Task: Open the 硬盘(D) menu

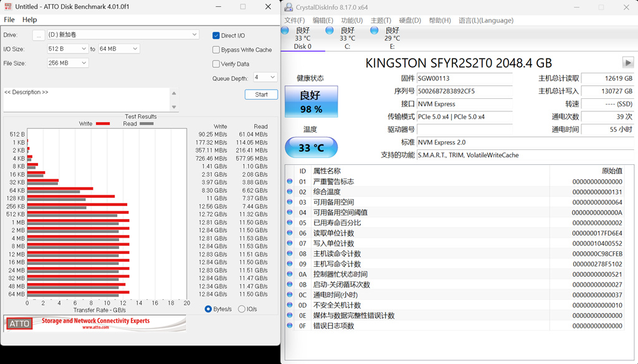Action: pos(410,21)
